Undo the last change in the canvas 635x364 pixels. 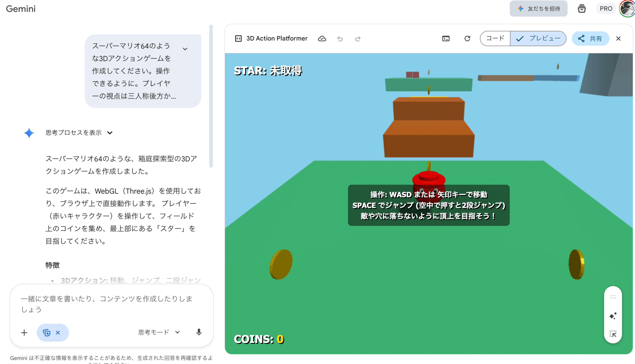340,38
